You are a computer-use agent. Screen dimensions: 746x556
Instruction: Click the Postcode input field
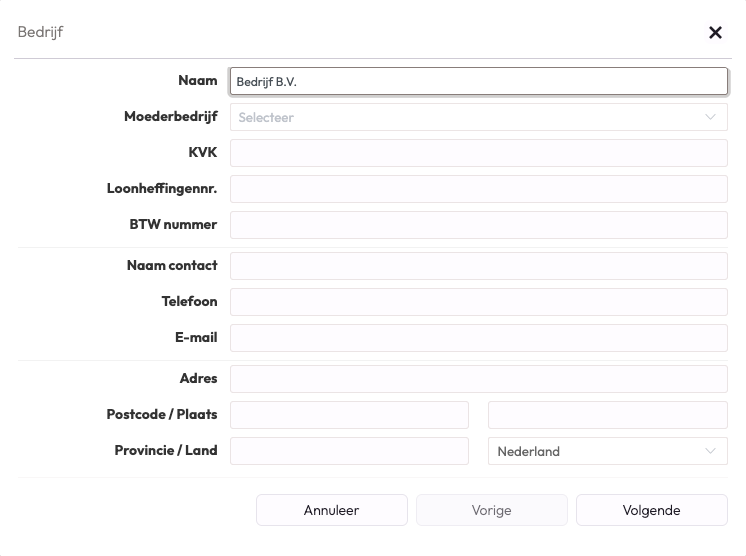tap(349, 415)
